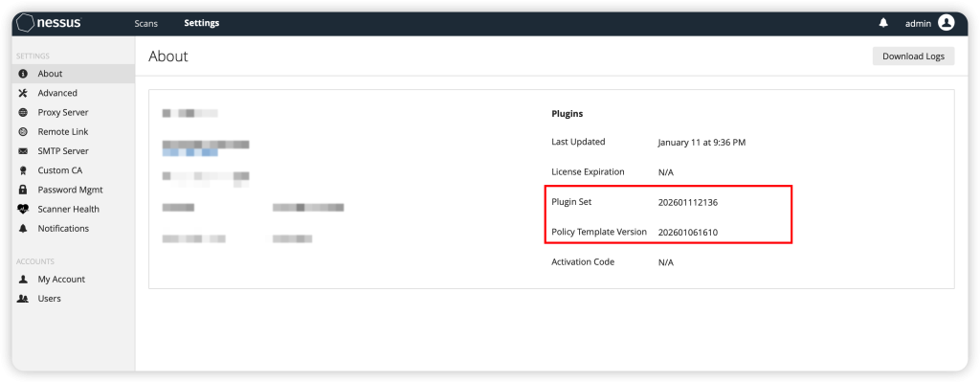Click the SMTP Server envelope icon
This screenshot has width=980, height=383.
23,151
